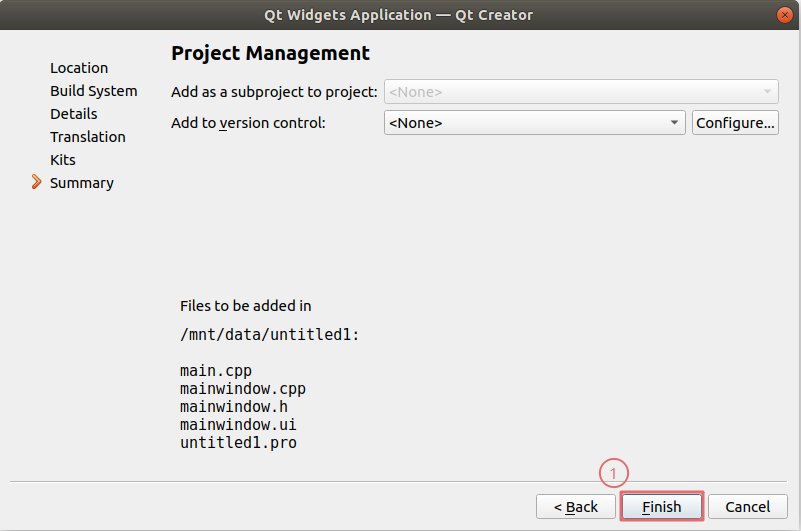
Task: Select the Build System wizard step
Action: (94, 91)
